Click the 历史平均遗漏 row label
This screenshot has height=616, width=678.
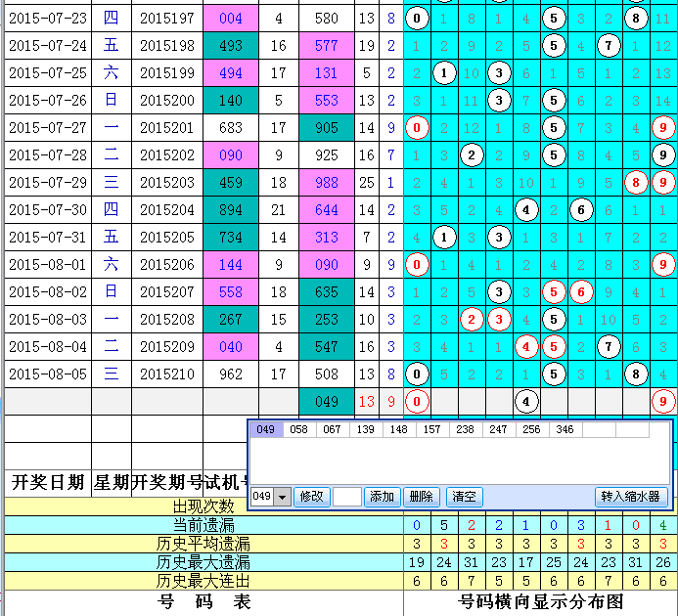tap(203, 544)
